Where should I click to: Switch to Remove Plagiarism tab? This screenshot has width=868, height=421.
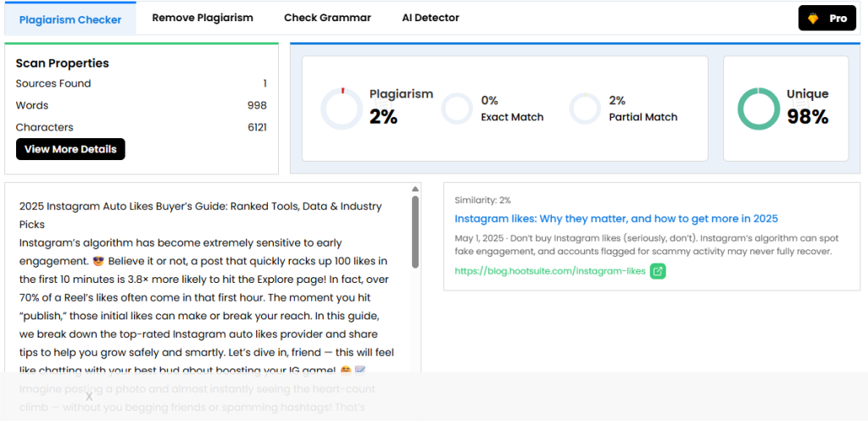point(203,18)
